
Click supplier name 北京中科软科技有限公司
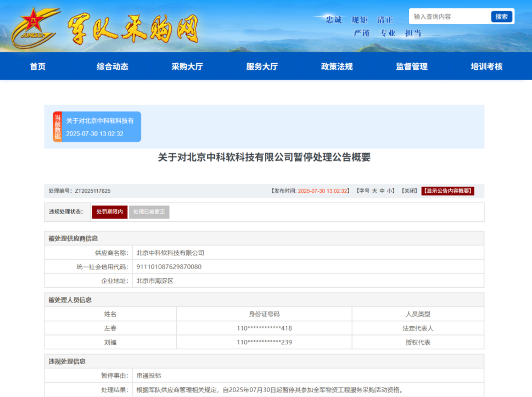coord(170,253)
